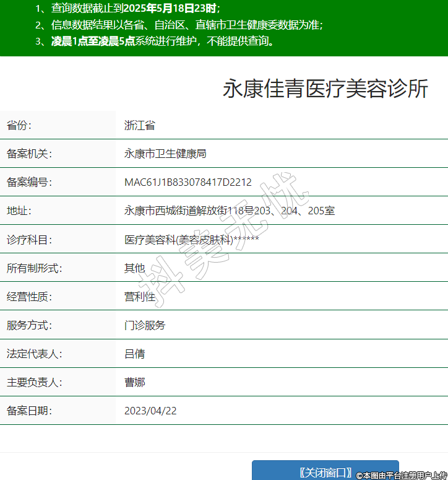Select the filing number MAC61J1B833078417D2212
This screenshot has height=480, width=448.
[x=188, y=182]
